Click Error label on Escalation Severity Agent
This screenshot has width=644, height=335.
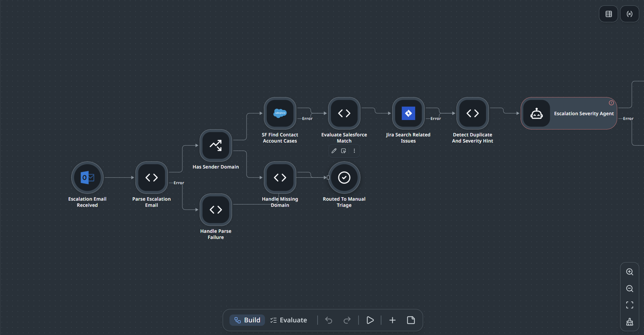point(628,119)
